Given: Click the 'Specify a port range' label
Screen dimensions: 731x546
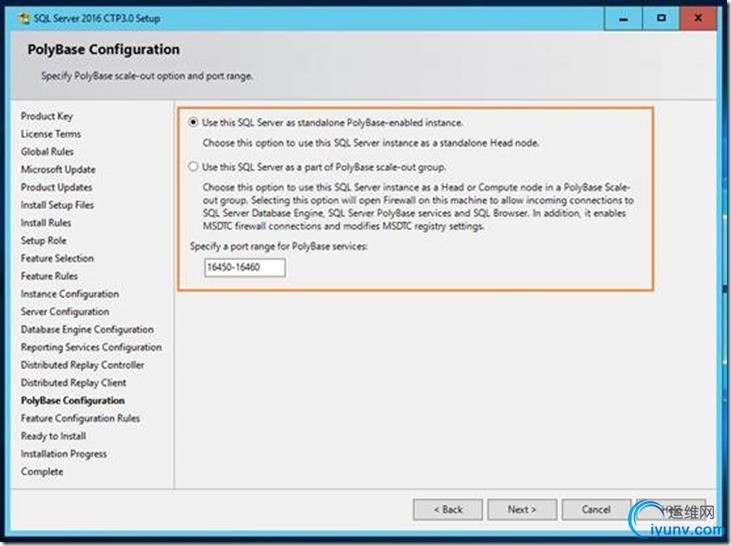Looking at the screenshot, I should (278, 246).
